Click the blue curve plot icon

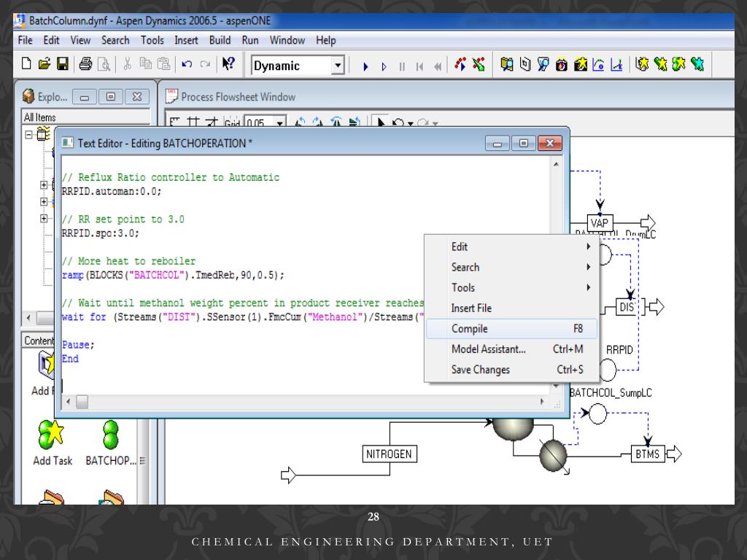pyautogui.click(x=598, y=64)
